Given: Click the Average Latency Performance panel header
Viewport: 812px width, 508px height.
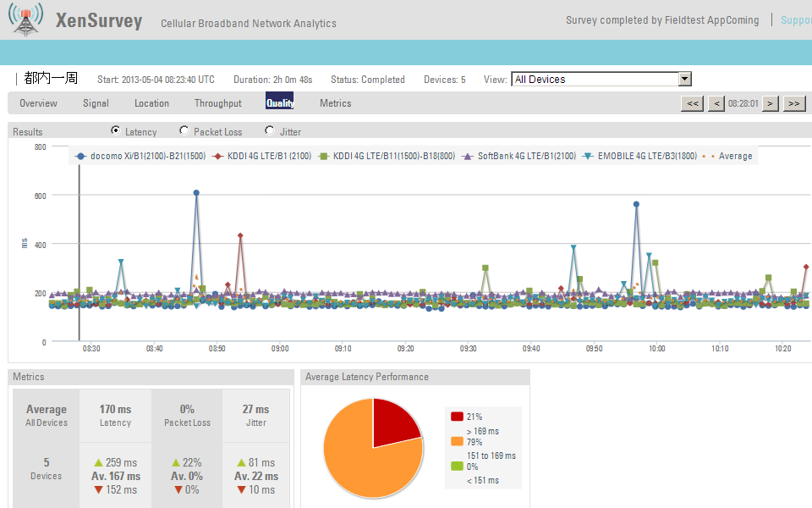Looking at the screenshot, I should point(415,377).
